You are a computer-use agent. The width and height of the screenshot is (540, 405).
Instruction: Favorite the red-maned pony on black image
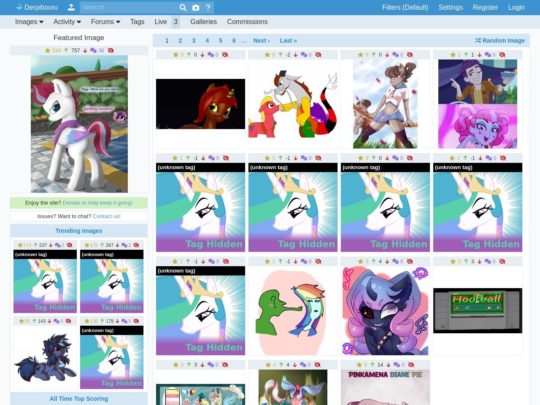coord(175,55)
